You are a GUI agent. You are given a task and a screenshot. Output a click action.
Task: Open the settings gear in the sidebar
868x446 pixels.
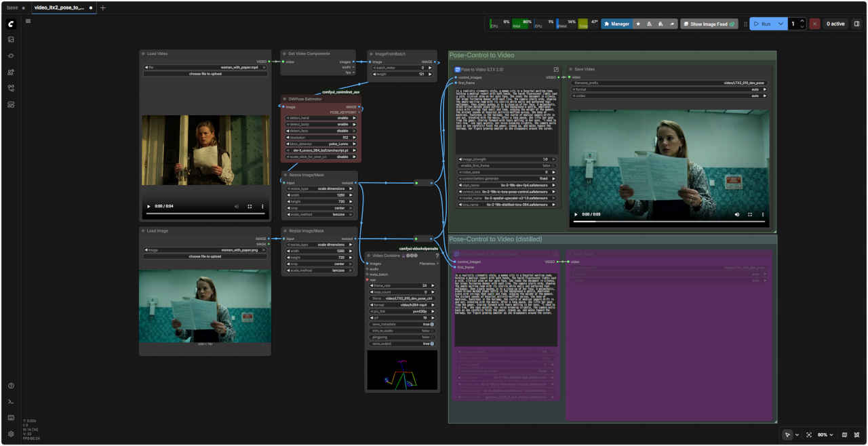coord(11,434)
